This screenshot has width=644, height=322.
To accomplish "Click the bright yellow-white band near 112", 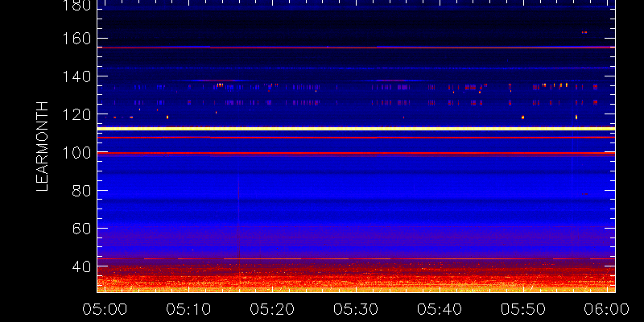I will click(356, 129).
